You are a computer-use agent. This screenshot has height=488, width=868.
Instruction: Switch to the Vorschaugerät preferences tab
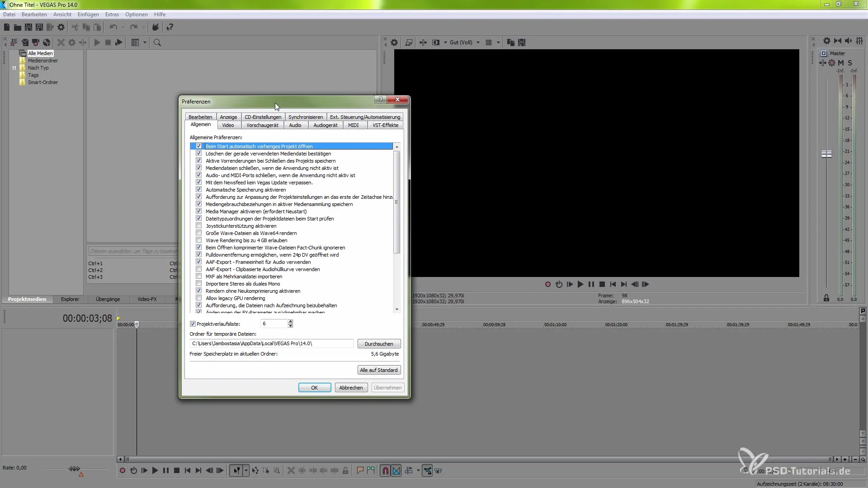click(x=262, y=125)
